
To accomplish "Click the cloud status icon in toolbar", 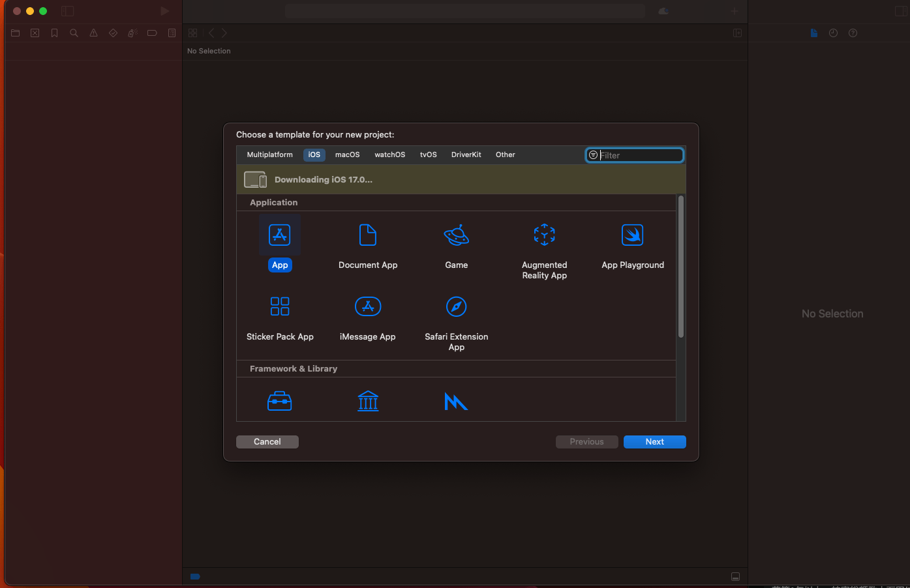I will click(663, 11).
